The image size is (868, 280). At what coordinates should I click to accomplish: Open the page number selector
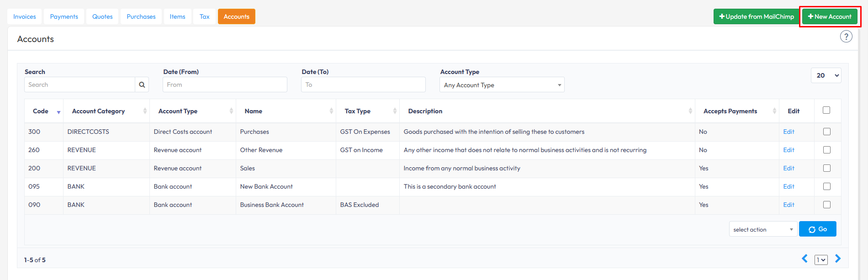pos(821,260)
